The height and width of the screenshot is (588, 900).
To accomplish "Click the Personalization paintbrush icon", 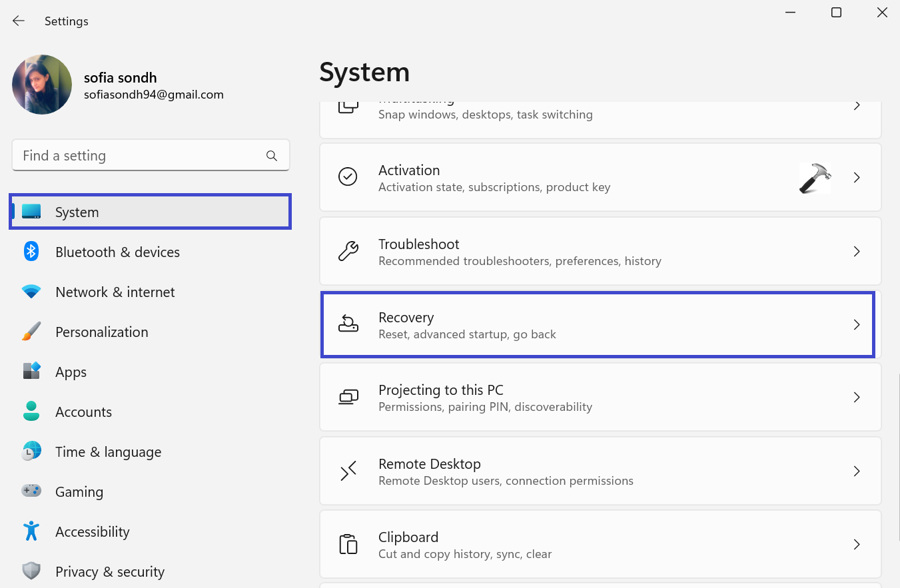I will [31, 332].
